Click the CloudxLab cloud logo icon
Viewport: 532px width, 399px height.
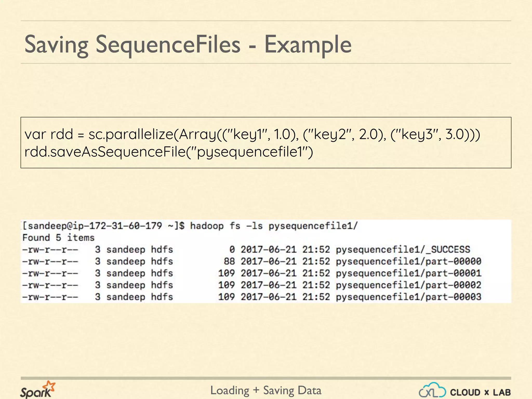point(432,390)
